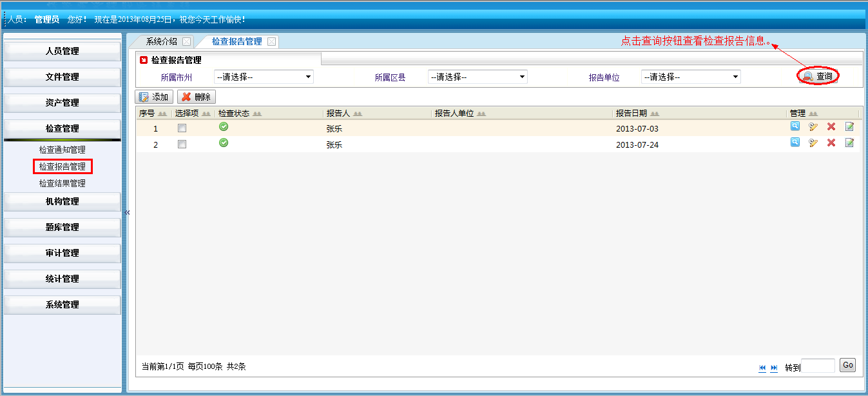
Task: Click the 共2条 record count text
Action: click(x=236, y=366)
